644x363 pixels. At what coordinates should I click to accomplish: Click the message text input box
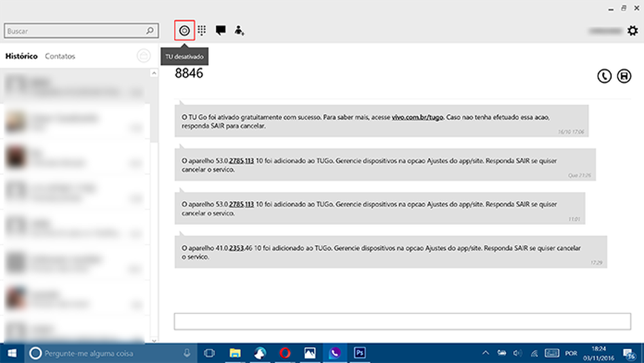(x=402, y=322)
